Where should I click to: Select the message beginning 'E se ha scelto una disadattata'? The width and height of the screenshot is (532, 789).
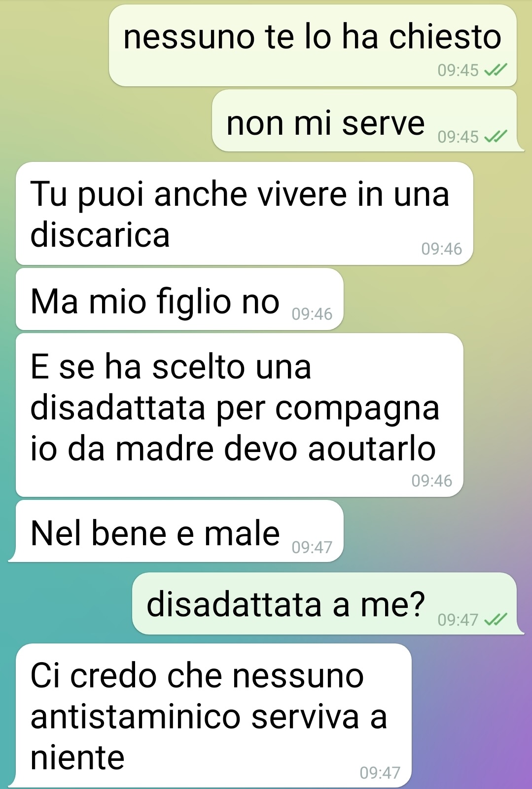click(240, 415)
